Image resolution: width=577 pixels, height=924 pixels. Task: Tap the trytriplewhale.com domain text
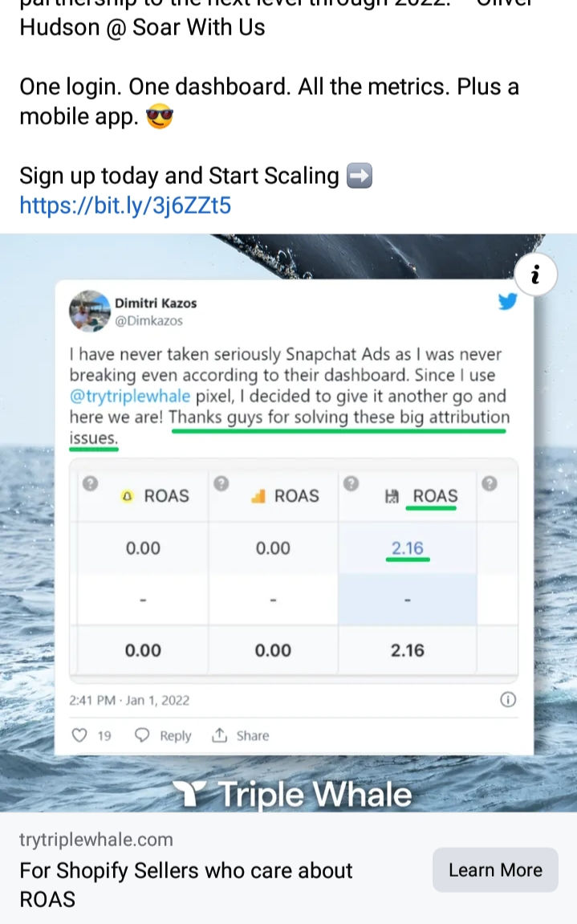(x=96, y=840)
